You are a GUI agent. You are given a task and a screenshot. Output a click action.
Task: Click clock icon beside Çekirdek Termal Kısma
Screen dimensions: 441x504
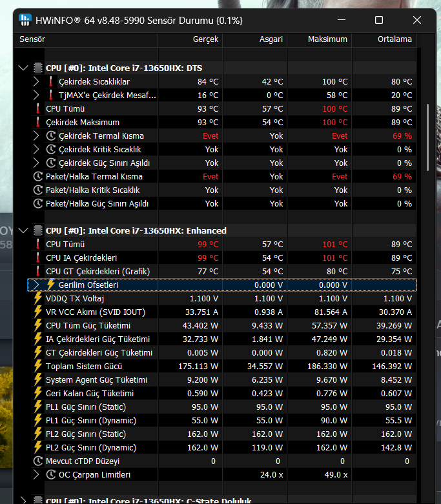(51, 136)
